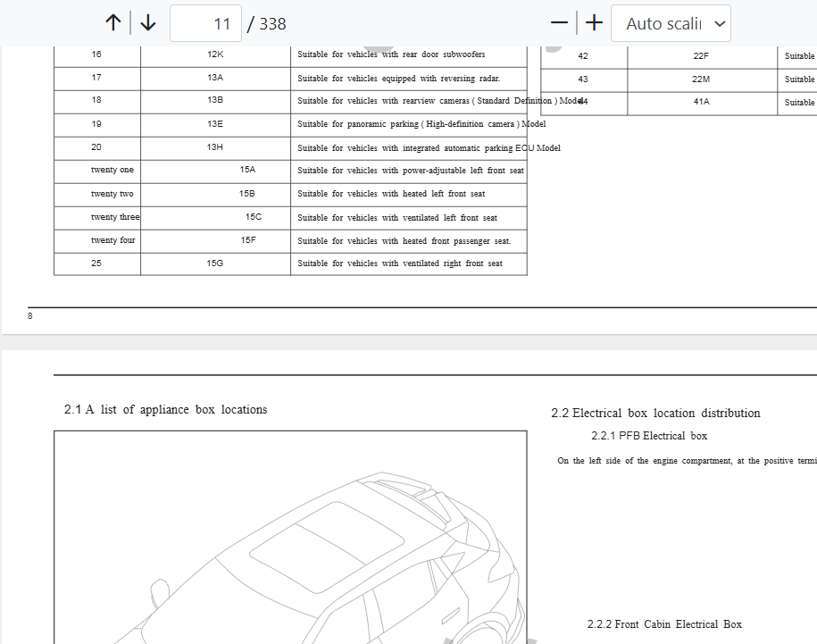Screen dimensions: 817x644
Task: Click cell '41A' in right table
Action: click(701, 102)
